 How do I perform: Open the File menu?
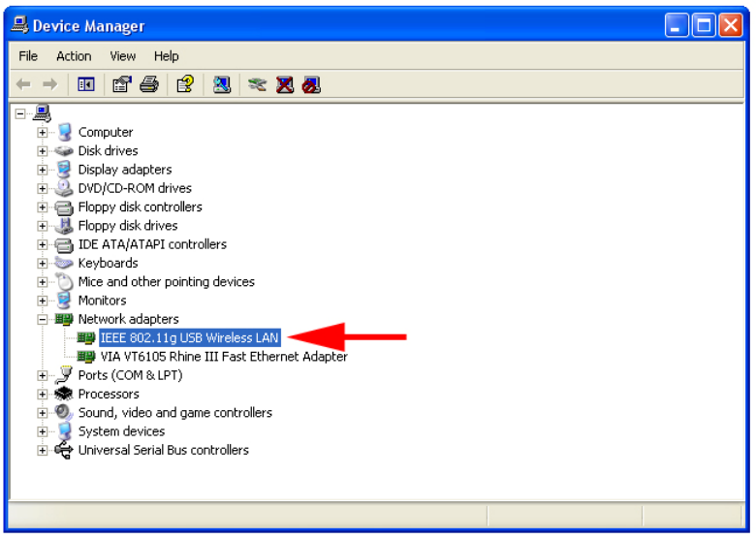tap(28, 56)
